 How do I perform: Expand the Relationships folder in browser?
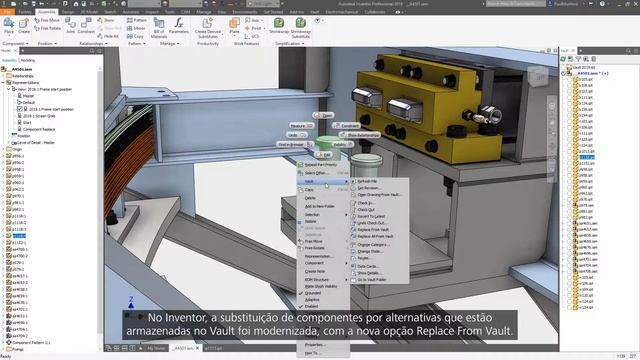(3, 76)
